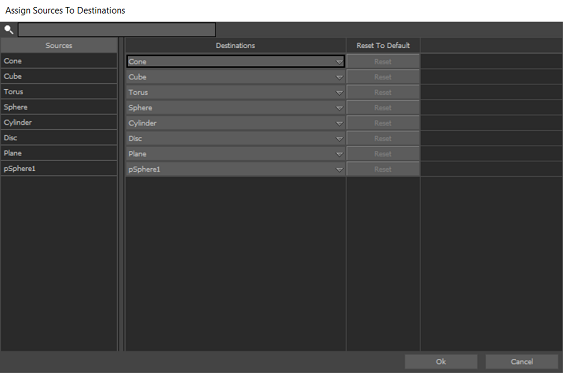Confirm with the Ok button
The image size is (563, 373).
pos(441,362)
